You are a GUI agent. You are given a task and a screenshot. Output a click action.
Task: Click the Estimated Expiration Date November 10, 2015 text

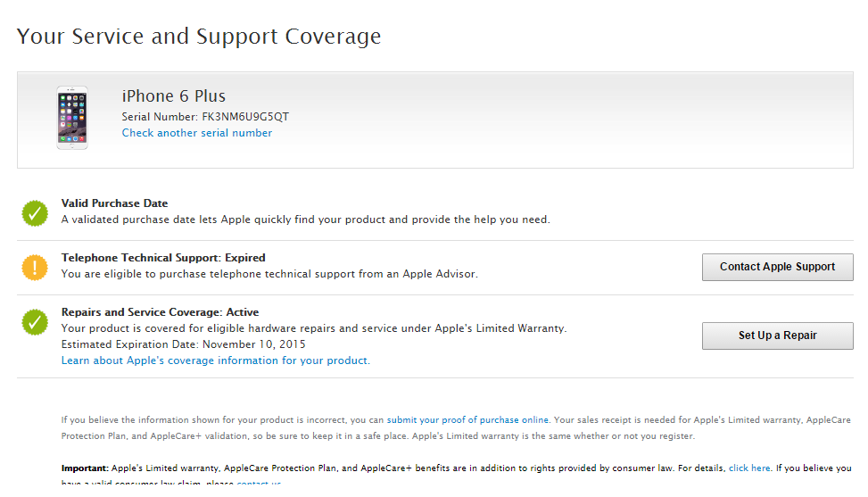[183, 344]
